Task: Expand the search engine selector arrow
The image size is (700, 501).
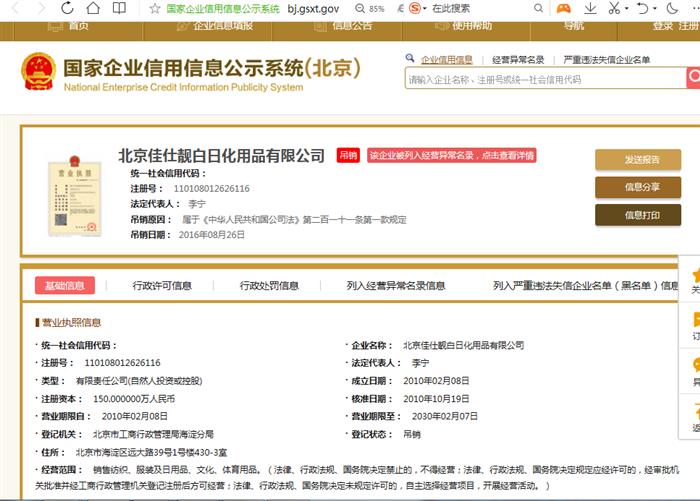Action: [425, 8]
